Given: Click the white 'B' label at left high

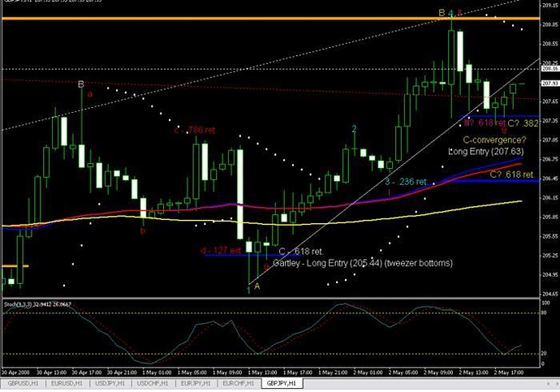Looking at the screenshot, I should 81,84.
